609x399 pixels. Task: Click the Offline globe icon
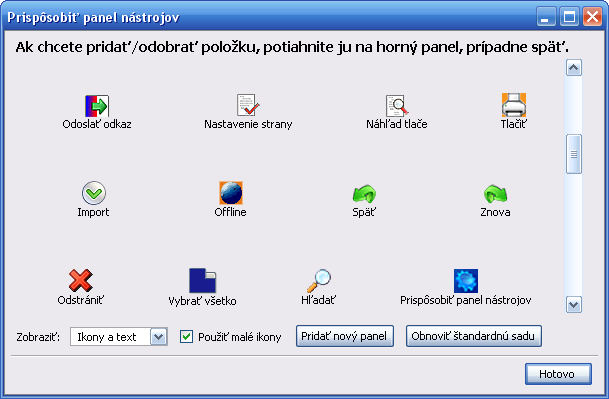tap(231, 193)
